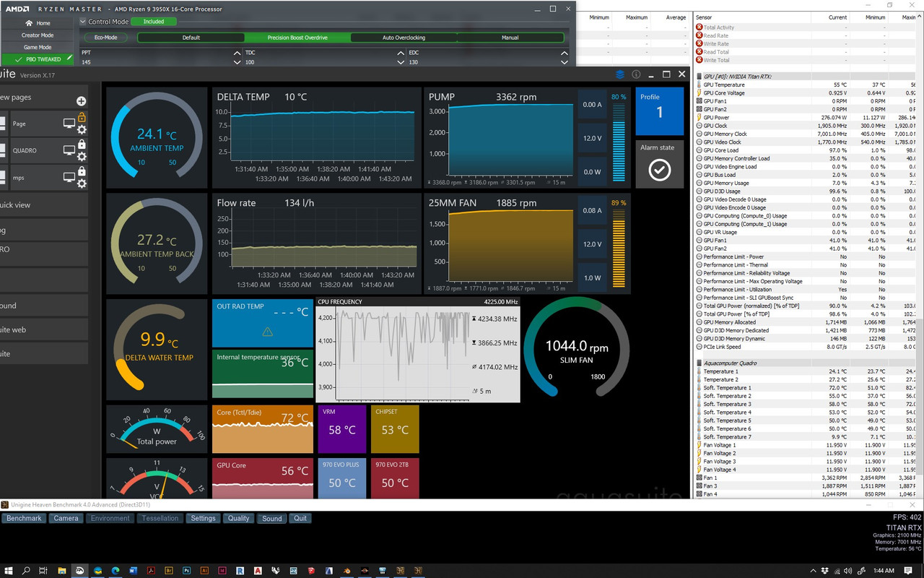Select Default control mode tab
924x578 pixels.
pyautogui.click(x=191, y=37)
